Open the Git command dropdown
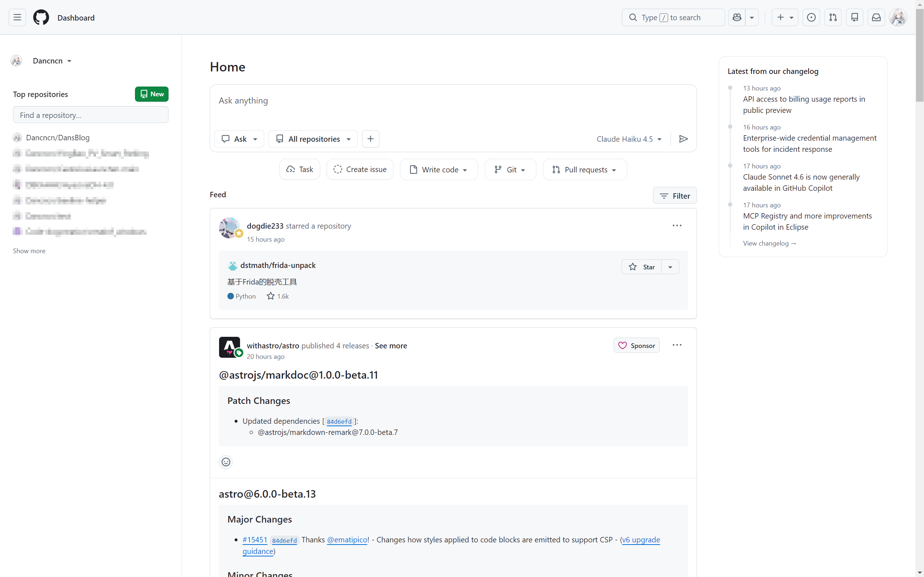Viewport: 924px width, 577px height. coord(510,169)
